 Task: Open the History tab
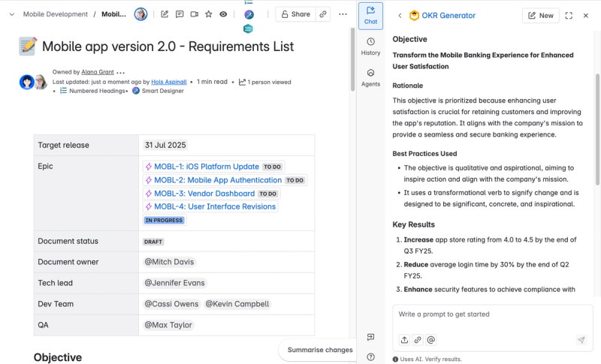click(370, 47)
